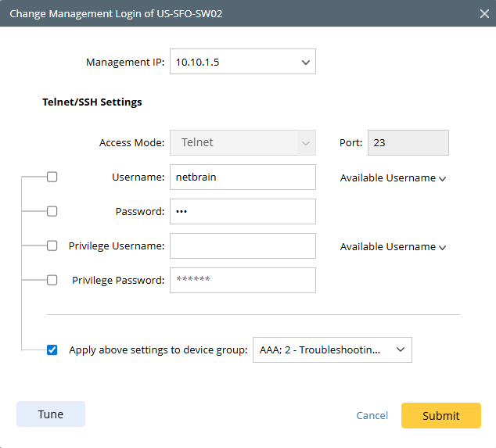Expand Available Username next to Privilege Username

point(393,247)
